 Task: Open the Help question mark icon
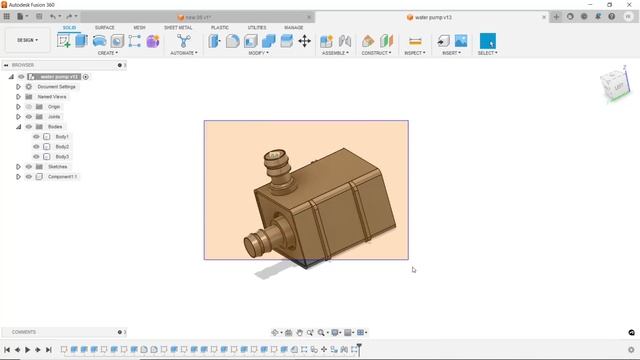pos(611,16)
